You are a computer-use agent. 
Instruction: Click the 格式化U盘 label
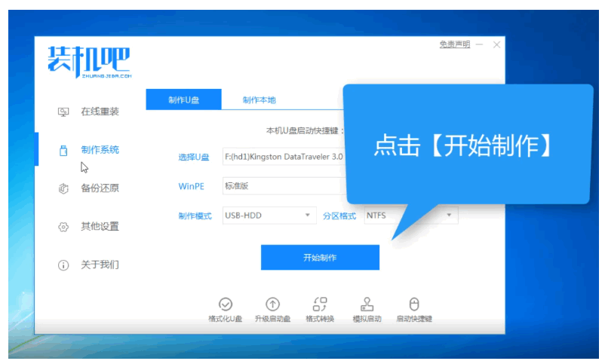click(226, 319)
